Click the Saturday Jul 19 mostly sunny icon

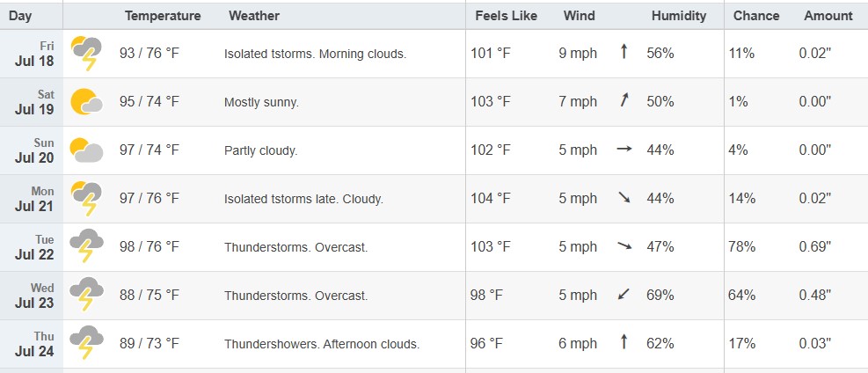pyautogui.click(x=86, y=101)
